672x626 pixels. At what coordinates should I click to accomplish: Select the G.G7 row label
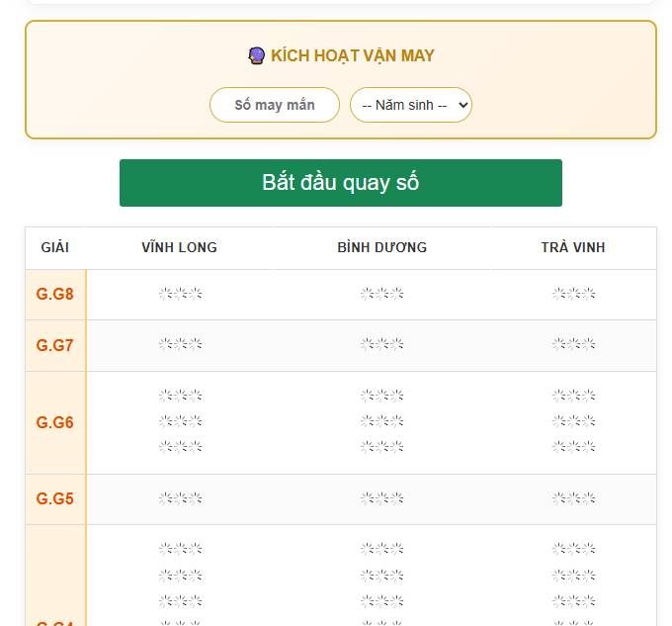55,345
